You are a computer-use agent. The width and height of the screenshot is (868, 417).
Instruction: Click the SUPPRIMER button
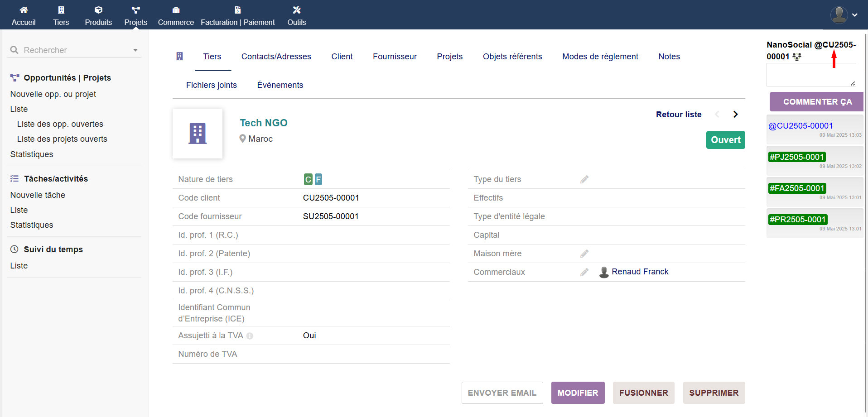click(x=714, y=393)
